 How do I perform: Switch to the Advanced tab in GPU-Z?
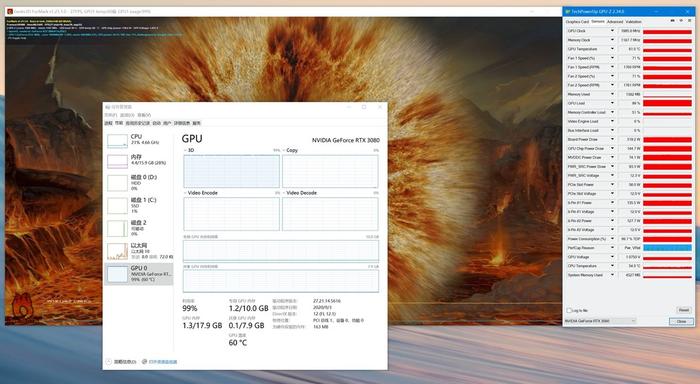pos(615,21)
